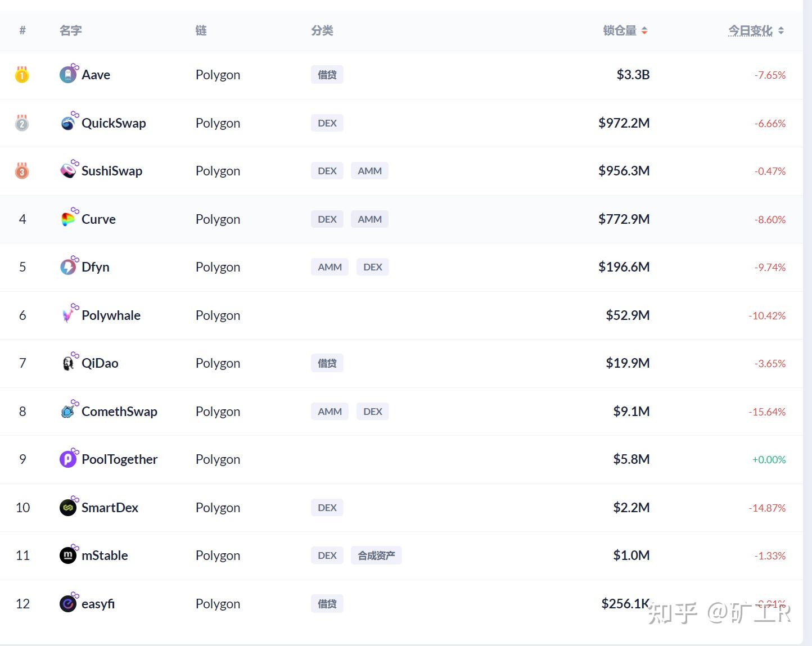Click the easyfi logo icon

click(x=68, y=604)
